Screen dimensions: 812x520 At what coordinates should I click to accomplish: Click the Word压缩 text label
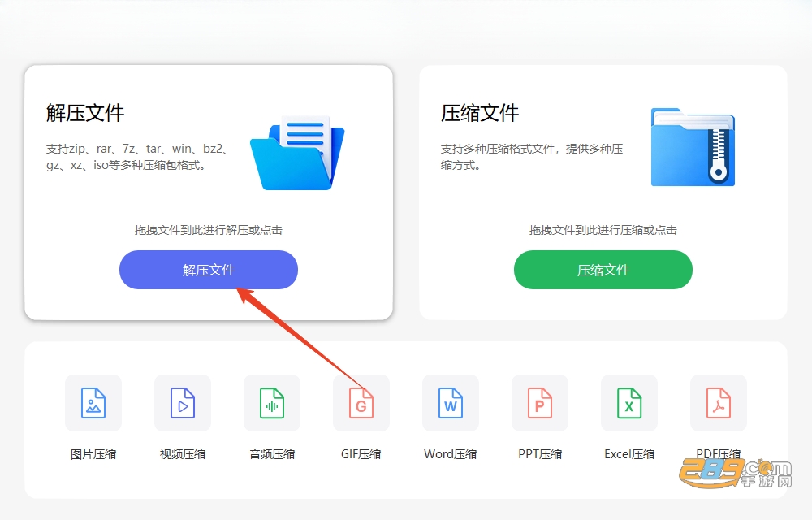[451, 454]
